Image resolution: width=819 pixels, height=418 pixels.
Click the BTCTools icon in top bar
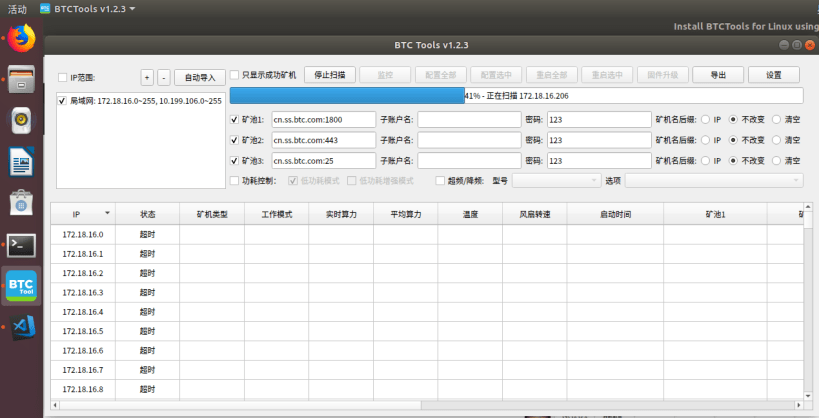(45, 8)
